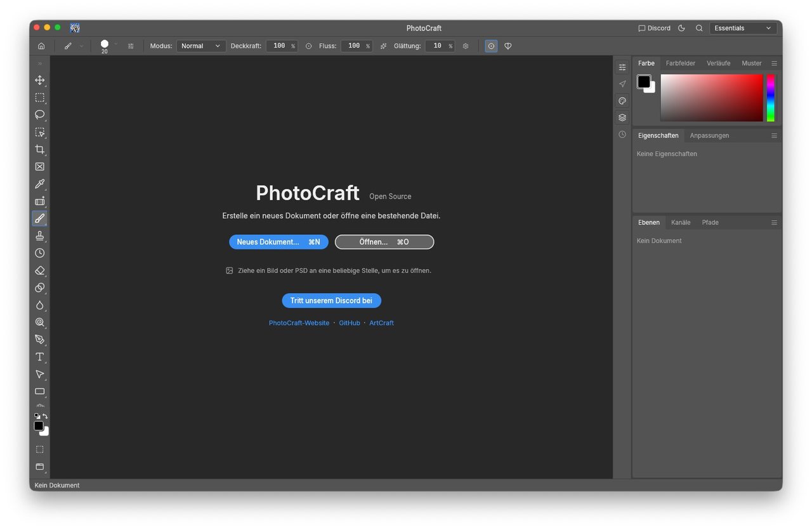Click the foreground color swatch in Farbe panel
The width and height of the screenshot is (812, 530).
click(x=644, y=81)
